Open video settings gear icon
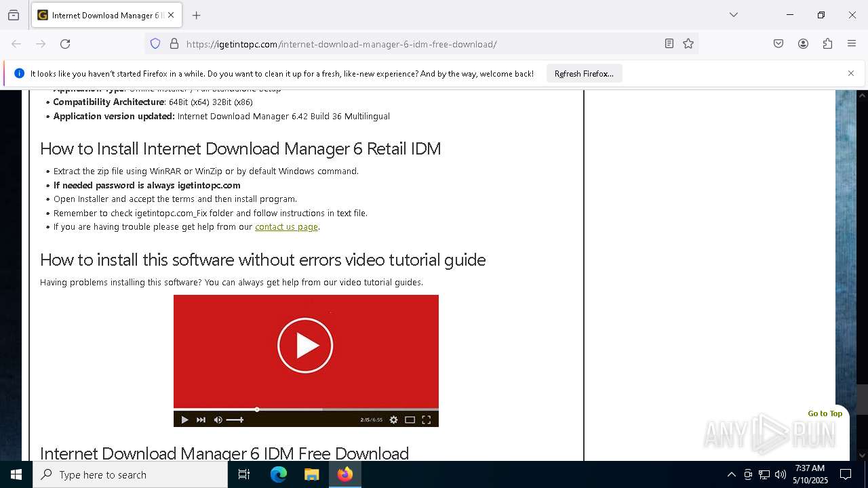 click(x=393, y=420)
